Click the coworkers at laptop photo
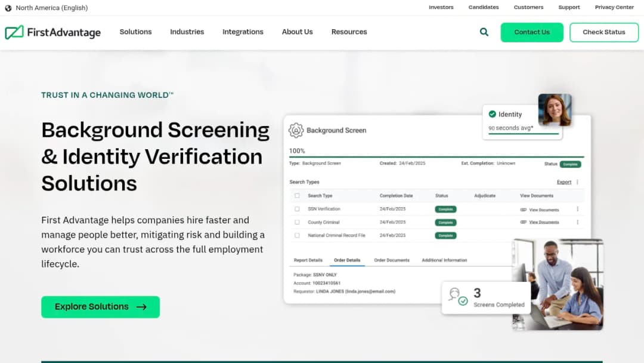This screenshot has width=644, height=363. [x=558, y=284]
